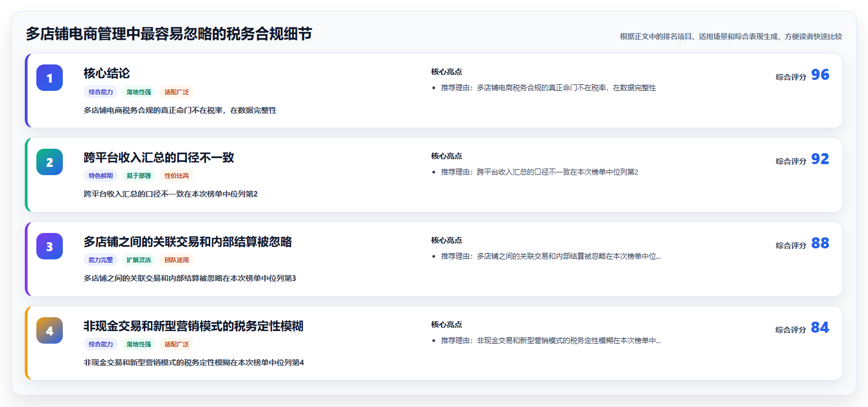Click 综合评分 label beside score 88
Screen dimensions: 868x407
tap(791, 246)
